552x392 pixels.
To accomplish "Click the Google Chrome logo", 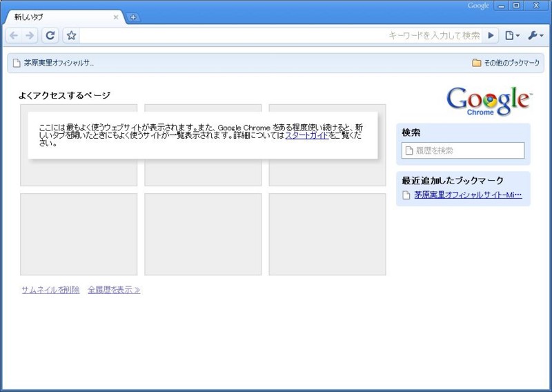I will [489, 101].
